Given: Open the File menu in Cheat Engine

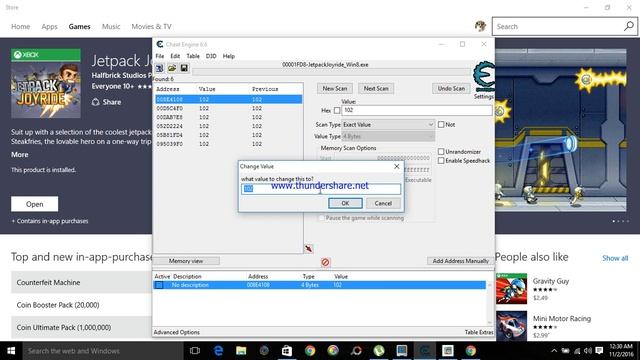Looking at the screenshot, I should point(160,56).
